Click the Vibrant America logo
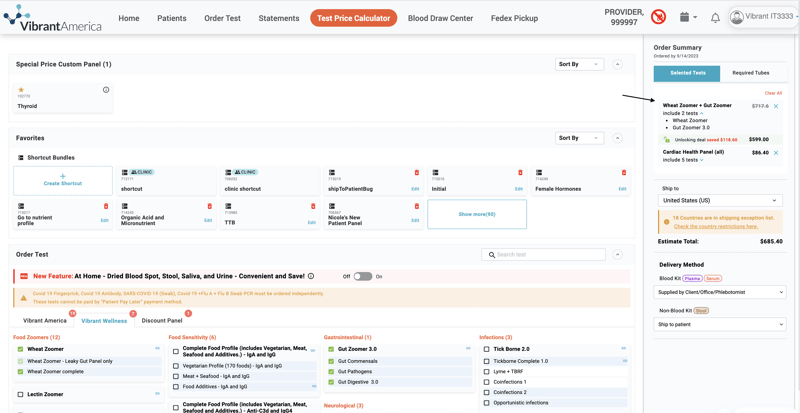800x413 pixels. point(53,17)
